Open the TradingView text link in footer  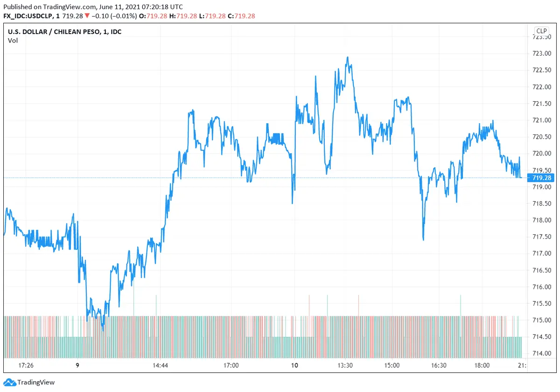(36, 382)
